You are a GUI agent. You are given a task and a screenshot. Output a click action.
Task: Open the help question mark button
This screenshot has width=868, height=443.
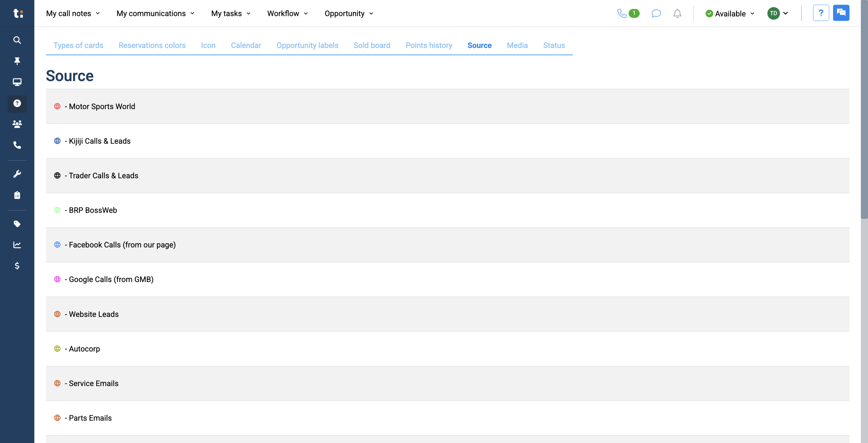pos(821,13)
